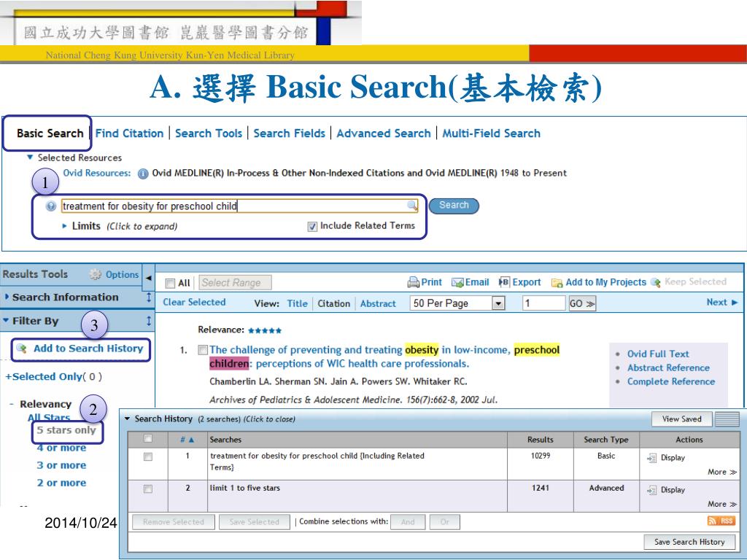The image size is (747, 560).
Task: Switch to Abstract view
Action: coord(378,303)
